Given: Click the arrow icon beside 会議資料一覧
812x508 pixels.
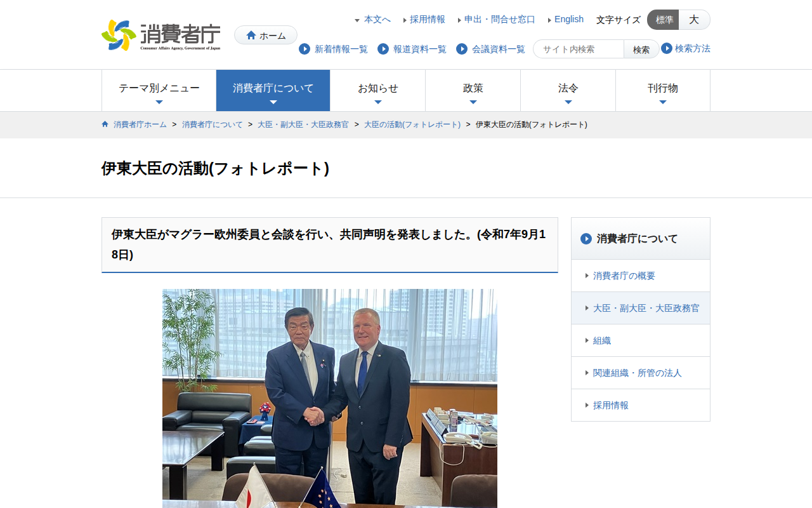Looking at the screenshot, I should [462, 49].
